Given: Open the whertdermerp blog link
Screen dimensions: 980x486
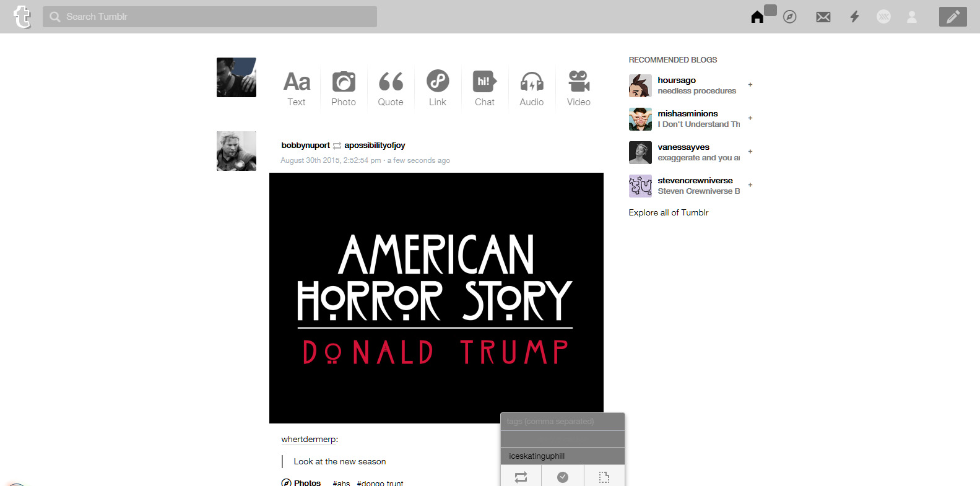Looking at the screenshot, I should coord(309,440).
